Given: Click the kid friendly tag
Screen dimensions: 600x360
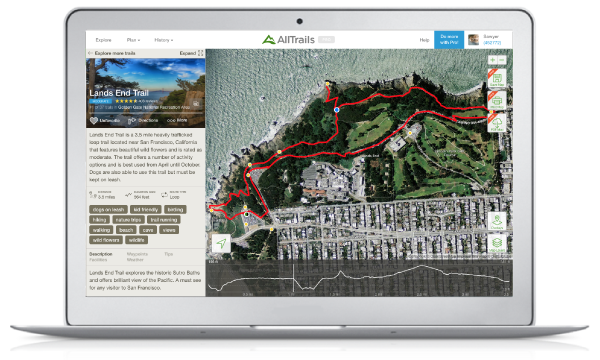Looking at the screenshot, I should point(146,210).
